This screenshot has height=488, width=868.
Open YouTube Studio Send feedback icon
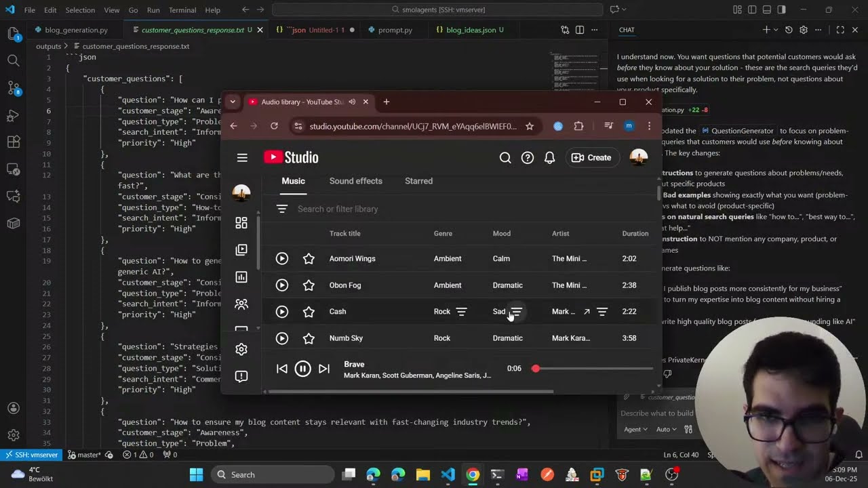click(241, 376)
